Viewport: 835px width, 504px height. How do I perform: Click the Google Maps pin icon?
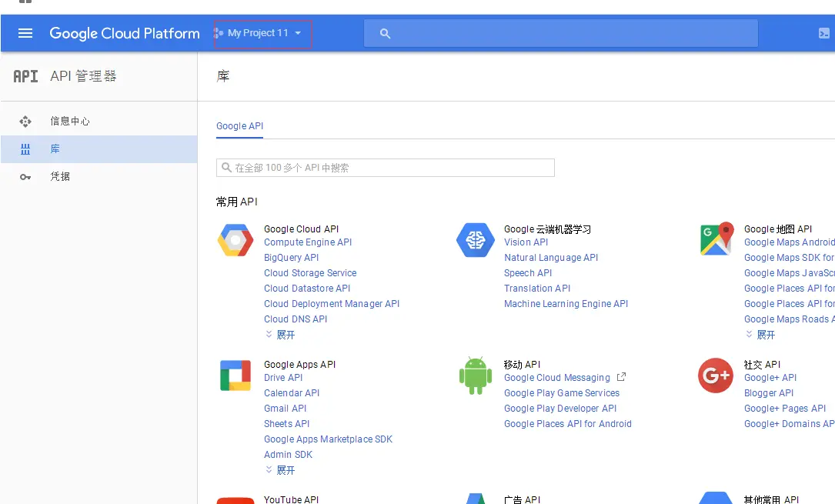click(716, 239)
